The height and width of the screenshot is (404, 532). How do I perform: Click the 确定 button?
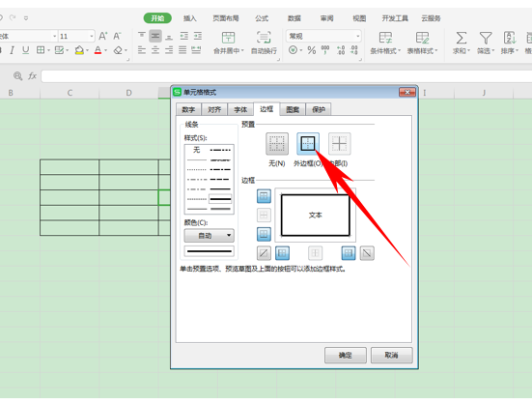346,355
